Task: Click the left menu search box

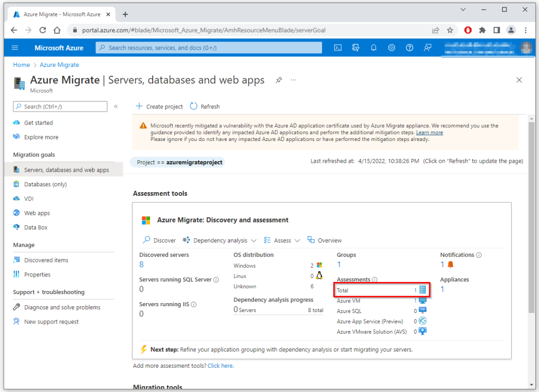Action: 60,106
